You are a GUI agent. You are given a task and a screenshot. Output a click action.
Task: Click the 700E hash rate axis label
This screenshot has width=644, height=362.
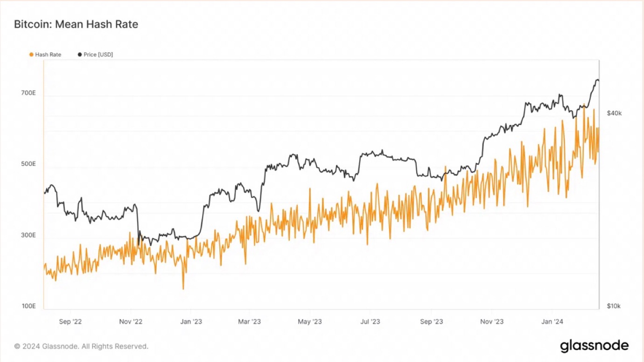[28, 93]
